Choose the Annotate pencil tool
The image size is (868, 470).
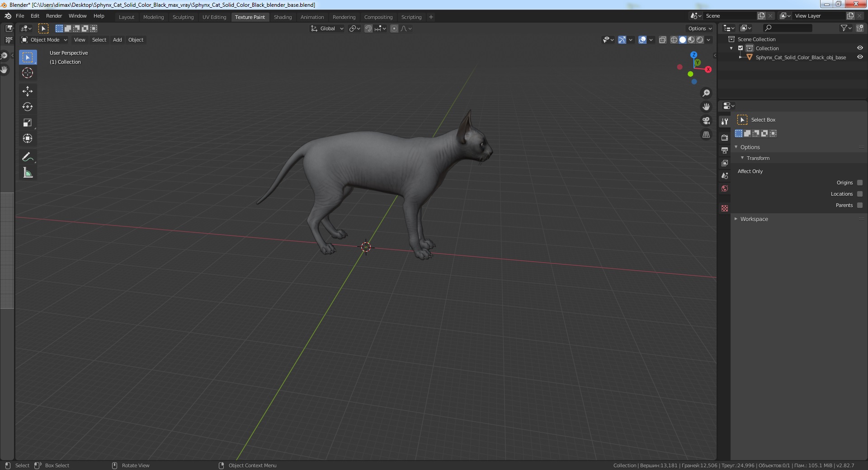pyautogui.click(x=28, y=157)
